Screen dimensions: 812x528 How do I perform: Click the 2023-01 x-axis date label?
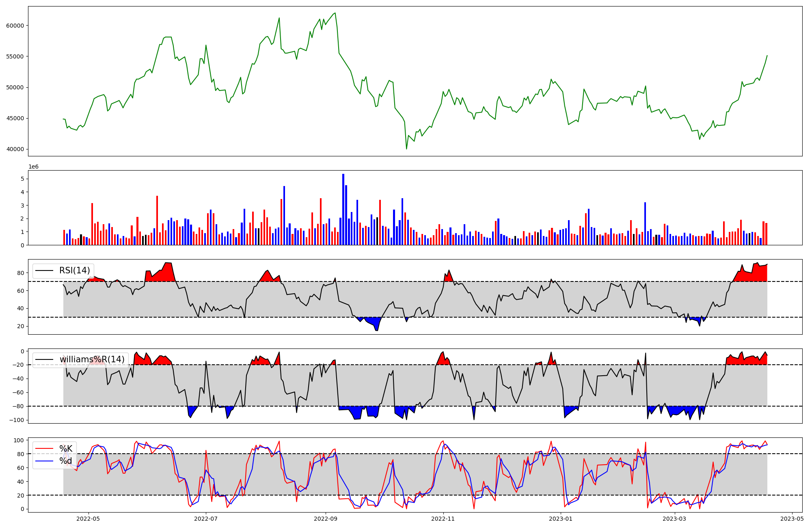(x=561, y=519)
